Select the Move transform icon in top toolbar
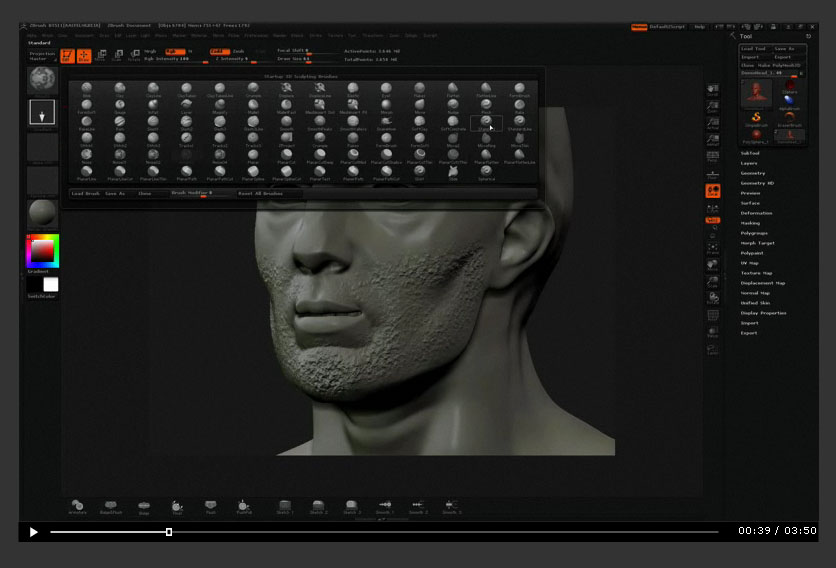The image size is (836, 568). click(x=102, y=56)
